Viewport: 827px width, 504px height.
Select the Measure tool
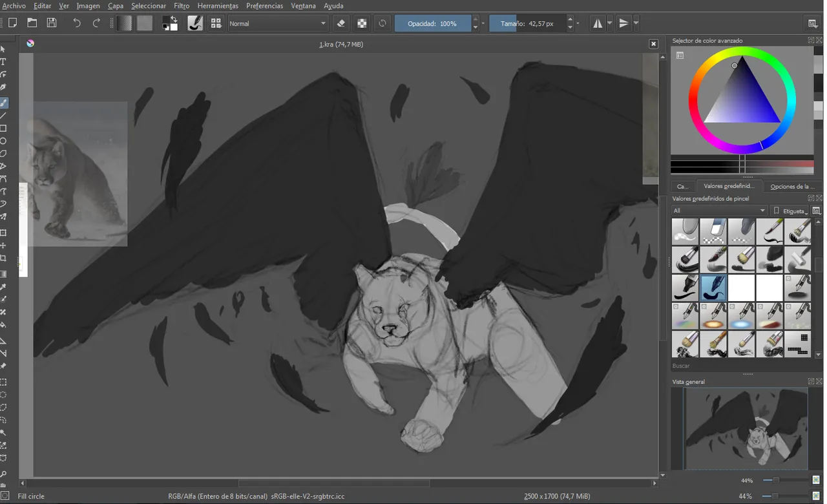click(x=3, y=353)
